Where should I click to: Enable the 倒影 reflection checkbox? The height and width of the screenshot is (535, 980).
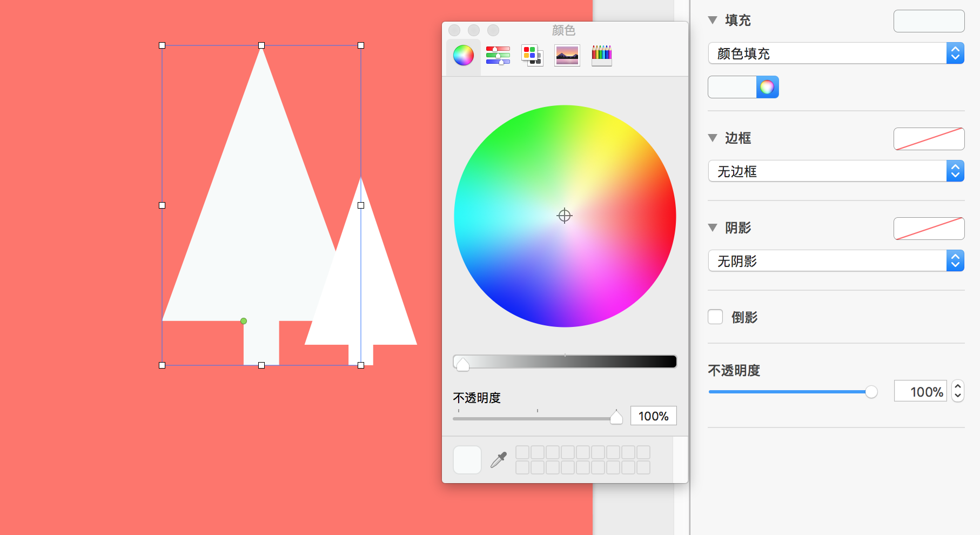pyautogui.click(x=715, y=317)
